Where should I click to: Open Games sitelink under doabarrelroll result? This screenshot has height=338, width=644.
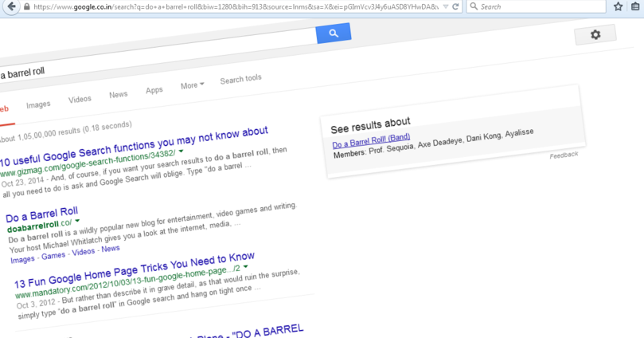click(53, 255)
